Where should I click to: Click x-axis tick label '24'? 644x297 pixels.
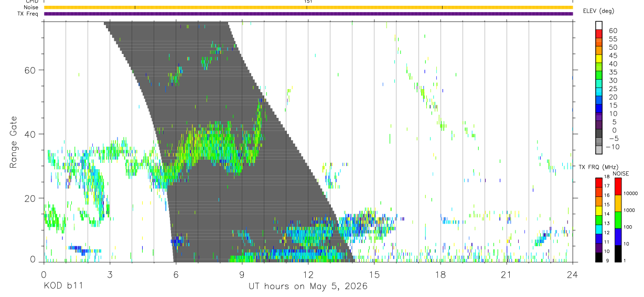pos(573,274)
